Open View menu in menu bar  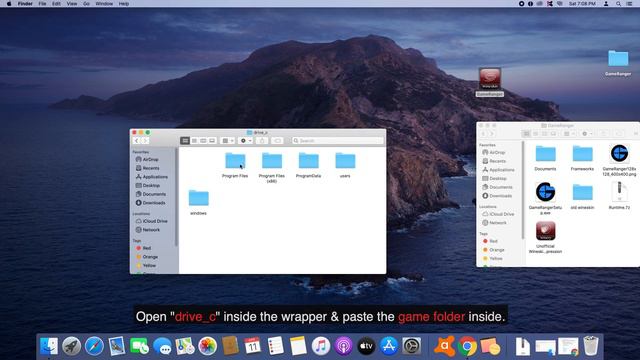[x=72, y=4]
